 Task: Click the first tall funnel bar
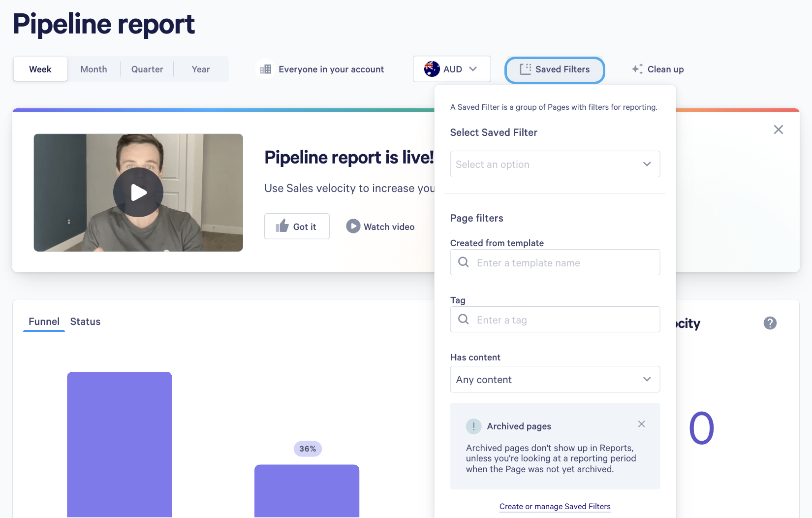tap(120, 445)
